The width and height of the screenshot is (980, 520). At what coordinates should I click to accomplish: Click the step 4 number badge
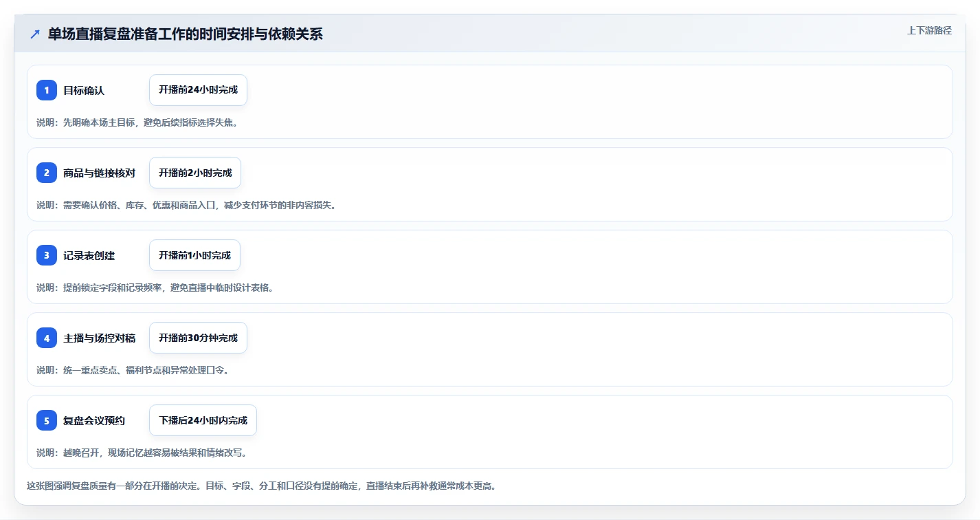[47, 338]
